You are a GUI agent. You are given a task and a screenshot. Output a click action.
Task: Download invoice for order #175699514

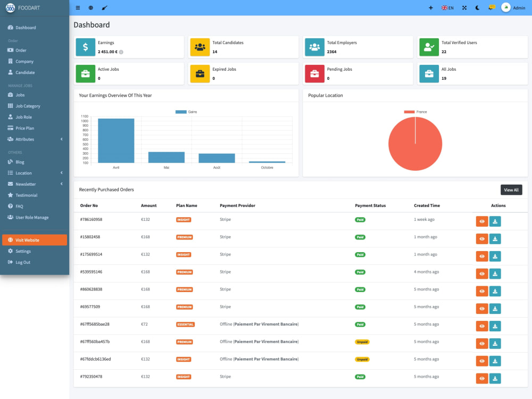point(495,256)
